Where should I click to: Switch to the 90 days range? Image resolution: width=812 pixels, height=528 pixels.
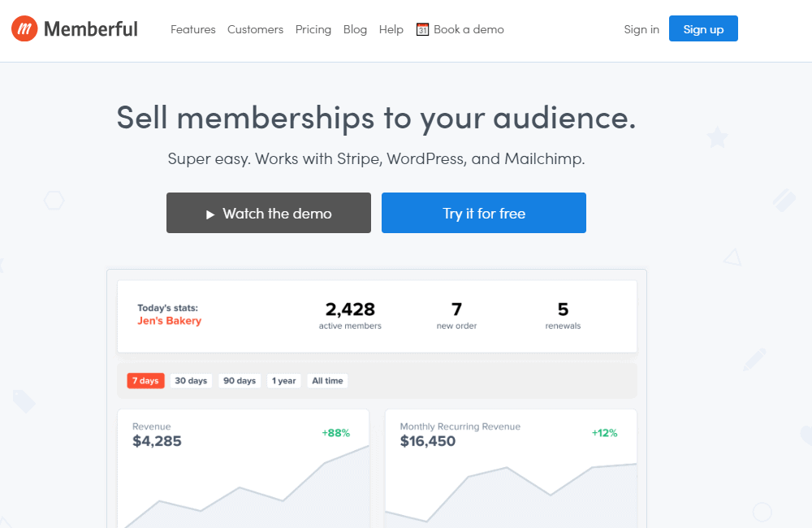240,380
